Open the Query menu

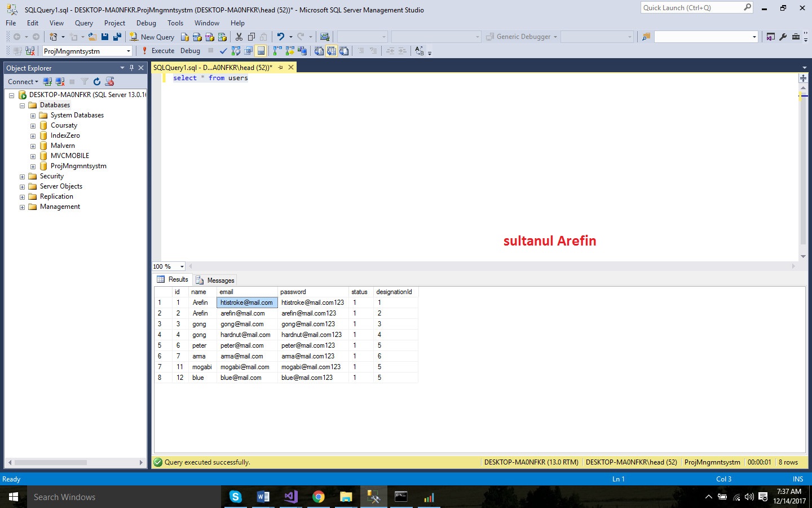83,23
